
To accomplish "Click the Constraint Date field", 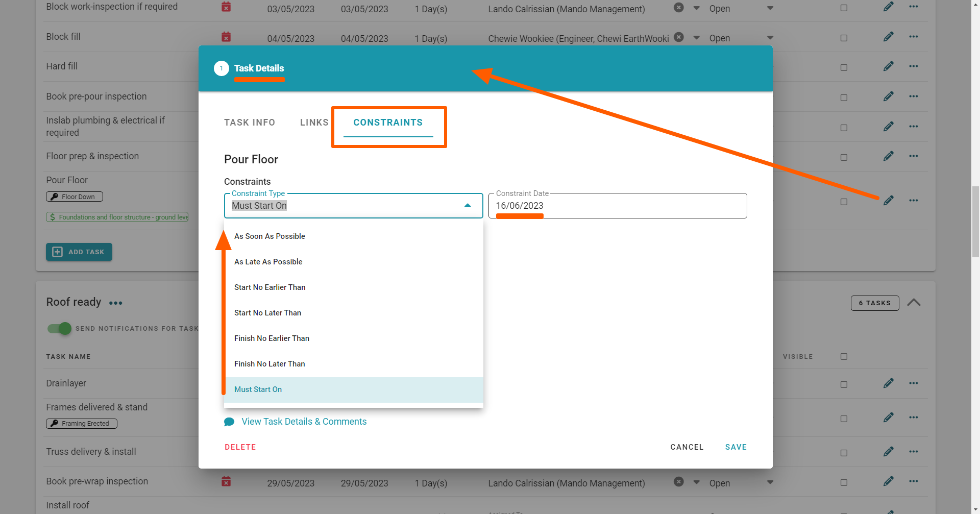I will click(x=618, y=206).
